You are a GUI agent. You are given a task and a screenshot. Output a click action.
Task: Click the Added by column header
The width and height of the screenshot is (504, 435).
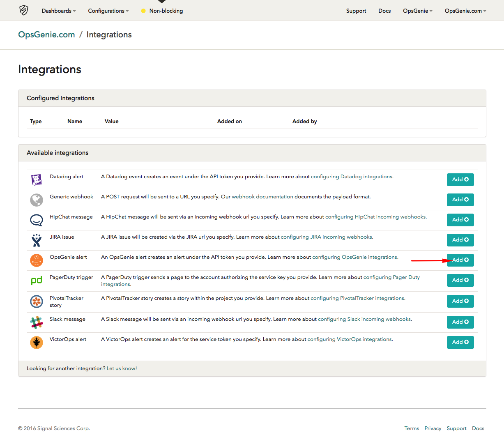305,121
